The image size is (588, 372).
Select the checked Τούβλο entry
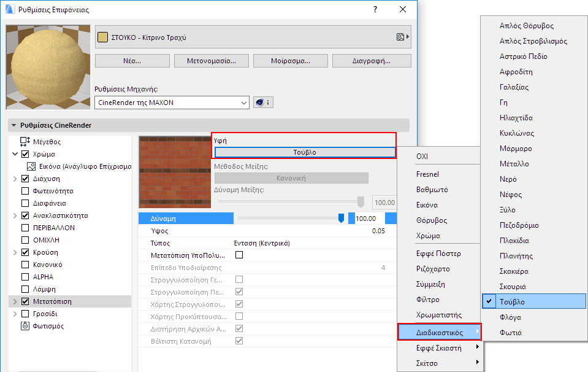pyautogui.click(x=534, y=301)
